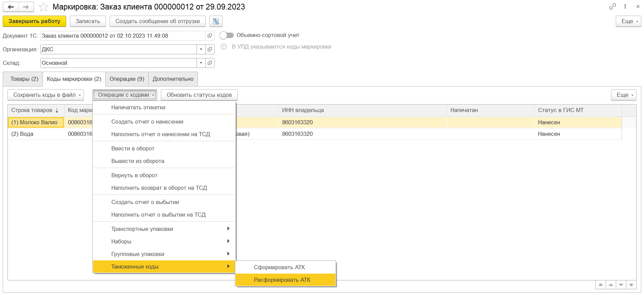Switch to Товары (2) tab
Viewport: 644px width, 295px height.
coord(23,79)
